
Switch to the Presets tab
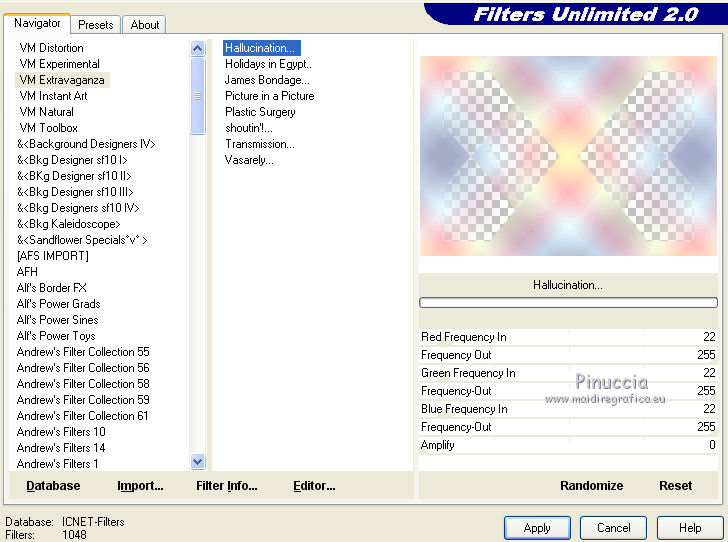pyautogui.click(x=96, y=25)
